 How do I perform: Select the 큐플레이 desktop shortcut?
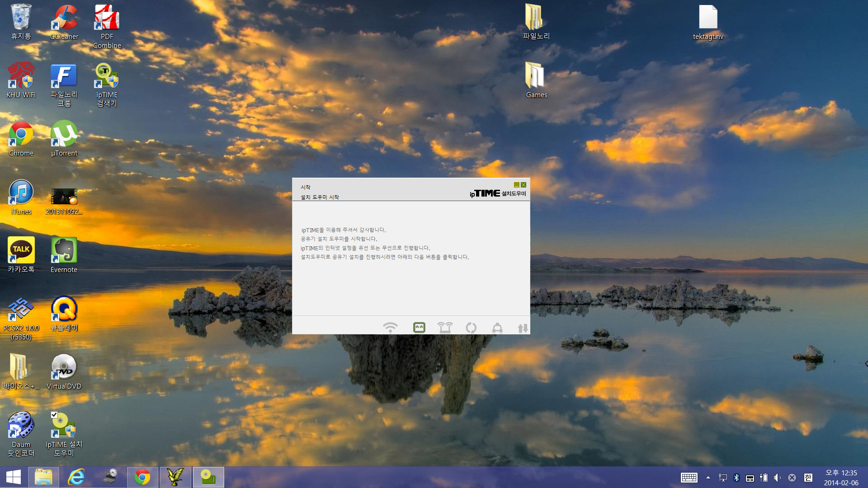[x=64, y=314]
